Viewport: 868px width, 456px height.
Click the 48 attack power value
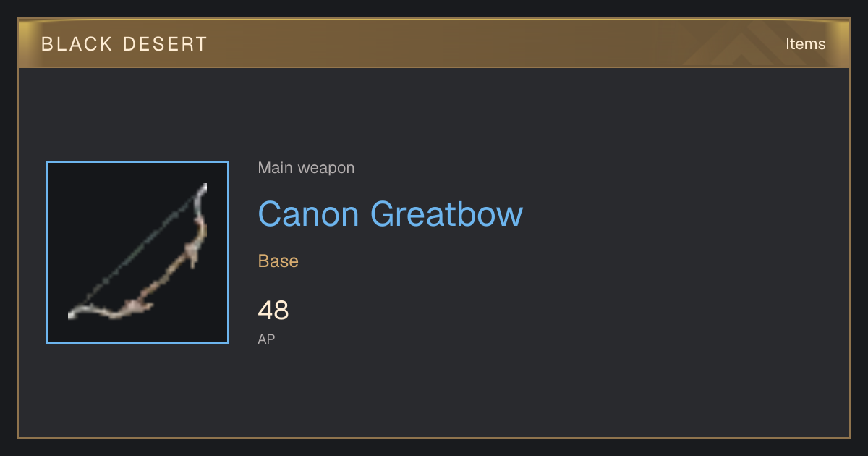(273, 311)
